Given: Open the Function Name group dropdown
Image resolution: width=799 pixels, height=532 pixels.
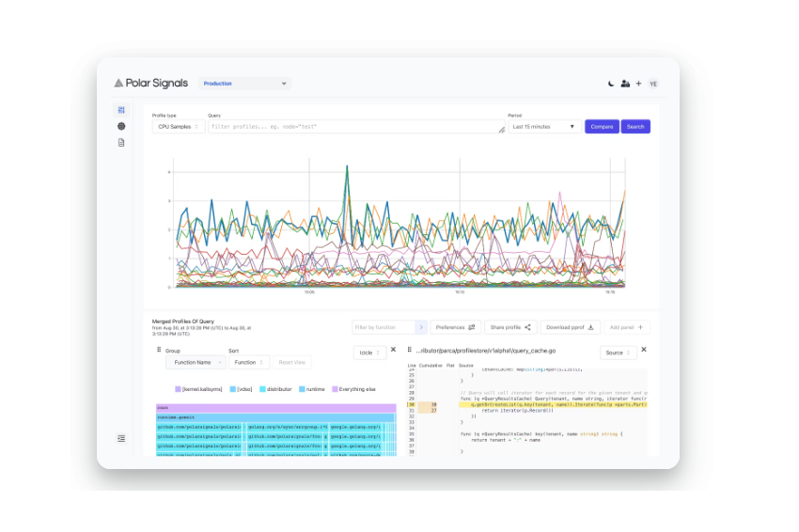Looking at the screenshot, I should coord(196,362).
